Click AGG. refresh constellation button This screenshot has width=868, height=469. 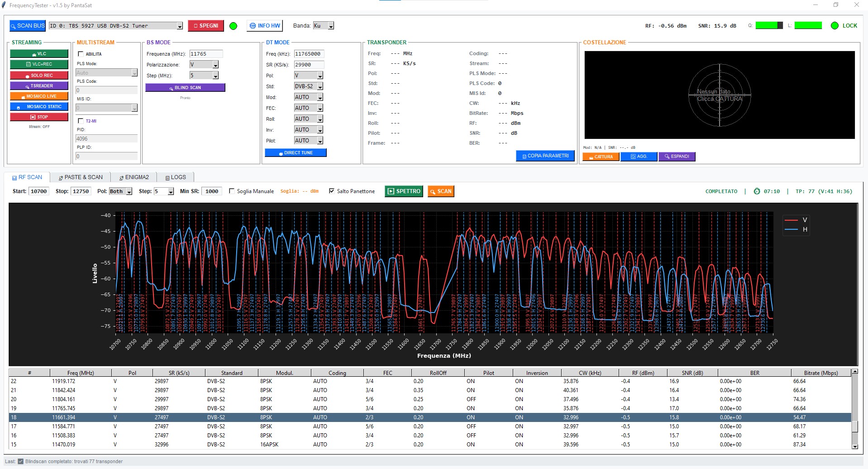(x=639, y=156)
